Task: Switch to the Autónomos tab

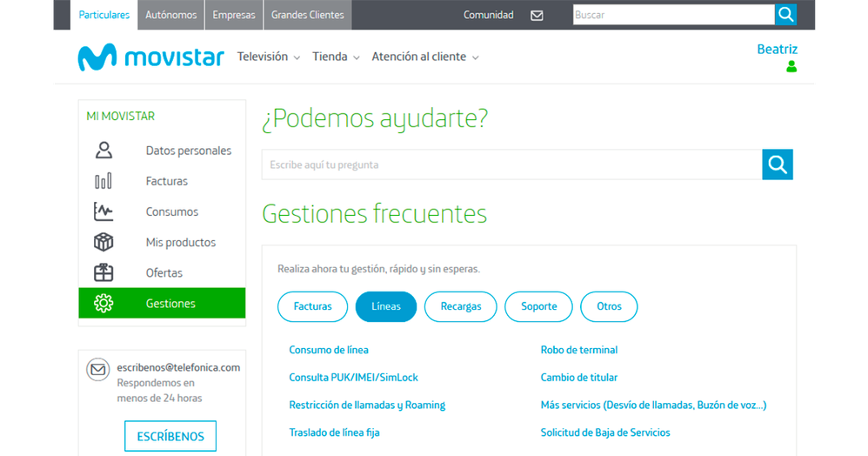Action: pos(170,15)
